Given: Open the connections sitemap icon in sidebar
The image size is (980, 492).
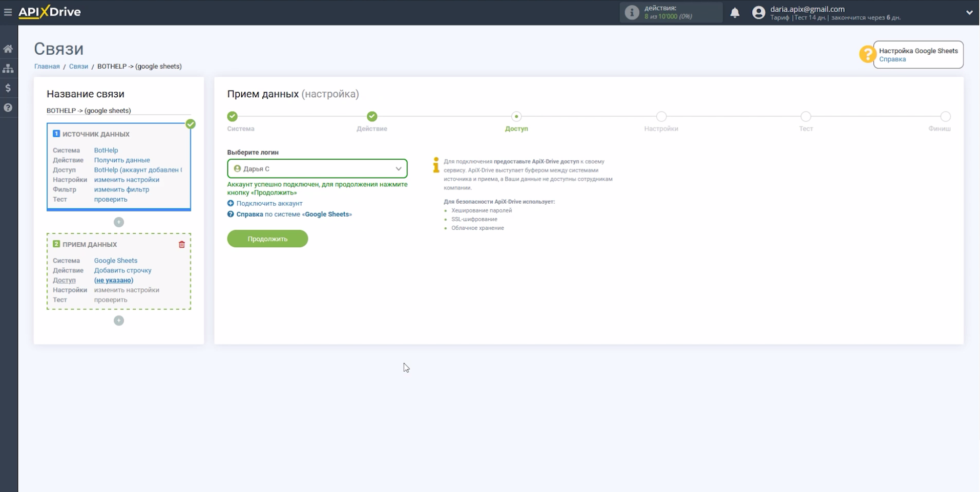Looking at the screenshot, I should 8,68.
